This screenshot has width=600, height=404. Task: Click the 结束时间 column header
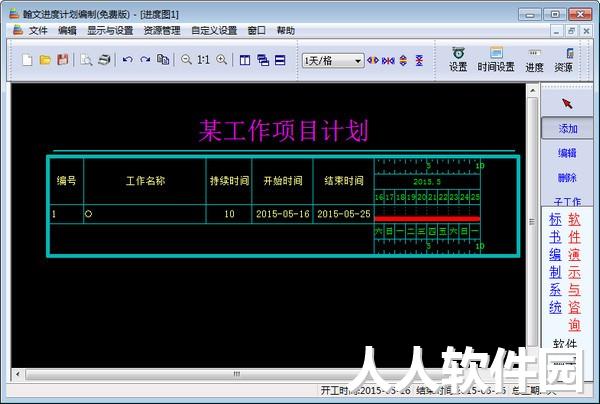pos(344,181)
